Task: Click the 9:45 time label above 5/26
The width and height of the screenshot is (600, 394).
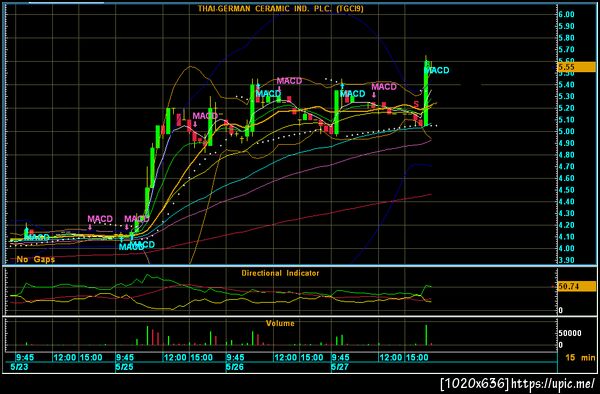Action: point(235,358)
